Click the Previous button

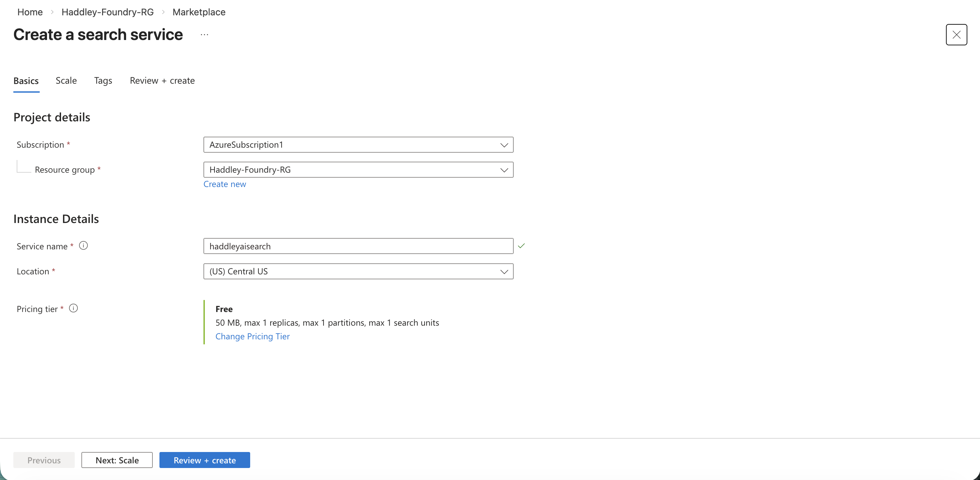point(44,460)
